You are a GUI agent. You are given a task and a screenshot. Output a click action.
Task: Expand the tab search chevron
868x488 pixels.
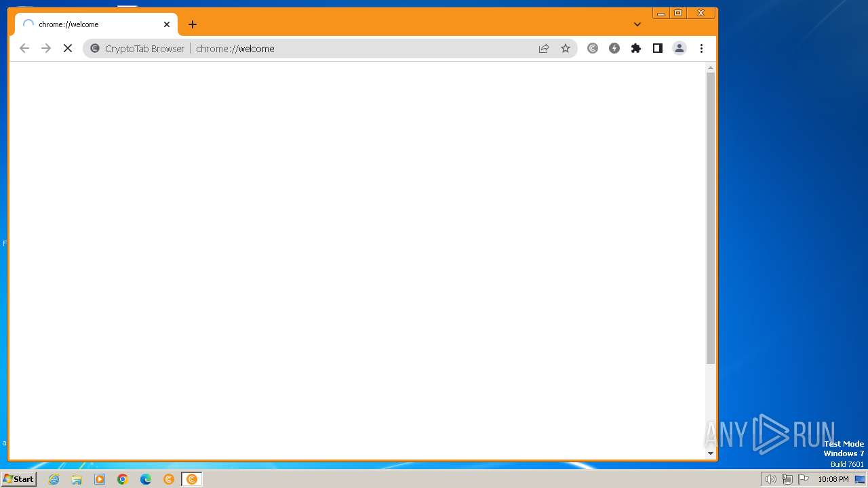[637, 24]
